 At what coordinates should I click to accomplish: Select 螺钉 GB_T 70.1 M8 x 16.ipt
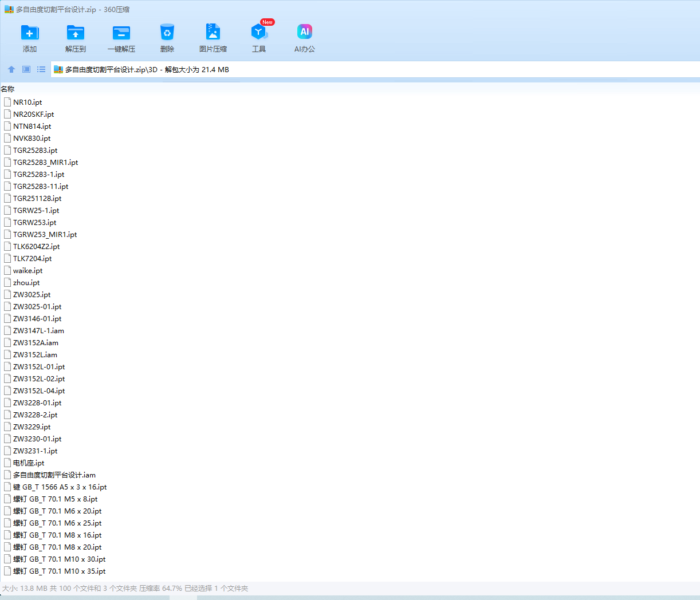click(x=57, y=535)
